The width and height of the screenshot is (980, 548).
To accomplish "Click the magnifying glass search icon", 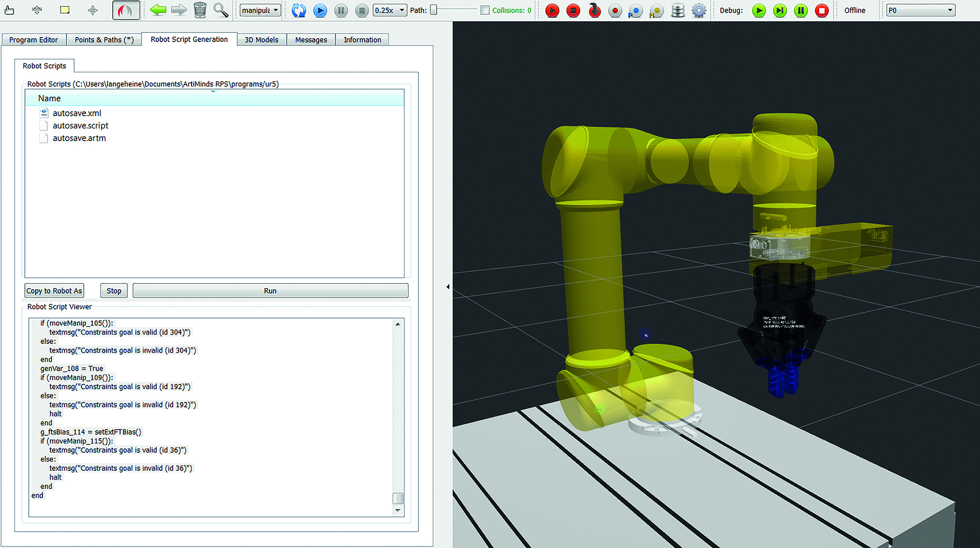I will [221, 10].
